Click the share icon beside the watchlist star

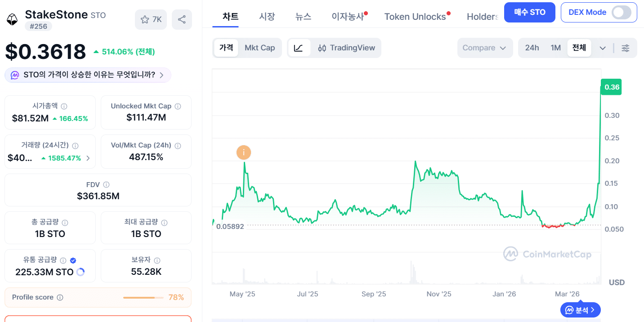click(182, 19)
